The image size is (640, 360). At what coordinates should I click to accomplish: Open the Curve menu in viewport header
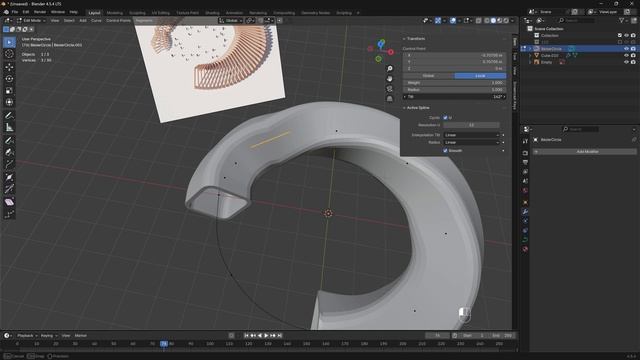pyautogui.click(x=96, y=20)
